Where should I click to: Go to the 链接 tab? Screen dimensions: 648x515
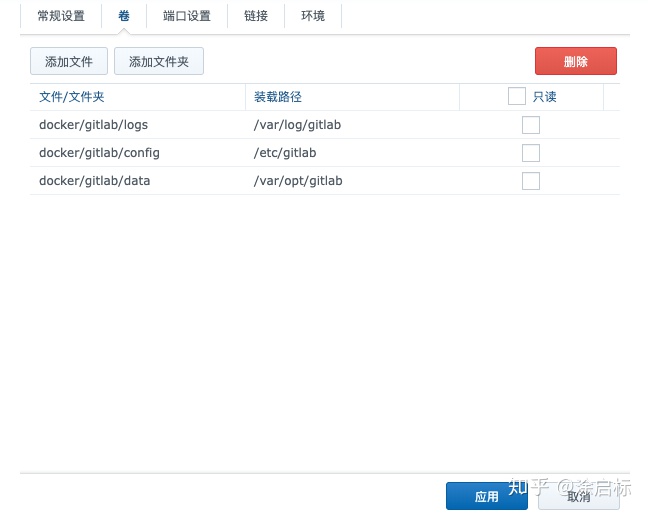click(256, 16)
